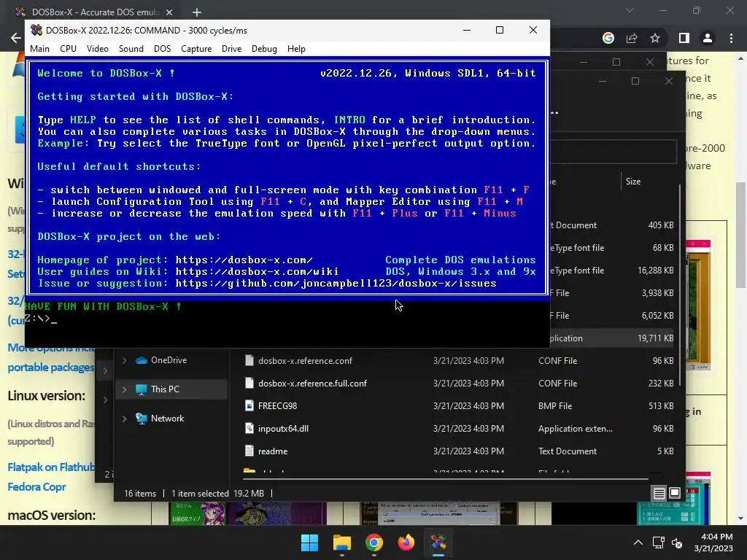This screenshot has height=560, width=747.
Task: Click the 16,288 KB TrueType font row
Action: click(613, 271)
